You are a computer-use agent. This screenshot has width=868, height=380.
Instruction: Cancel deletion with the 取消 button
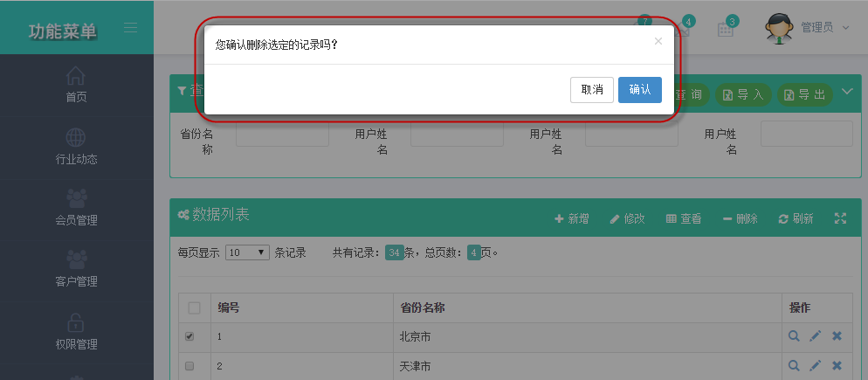tap(592, 90)
